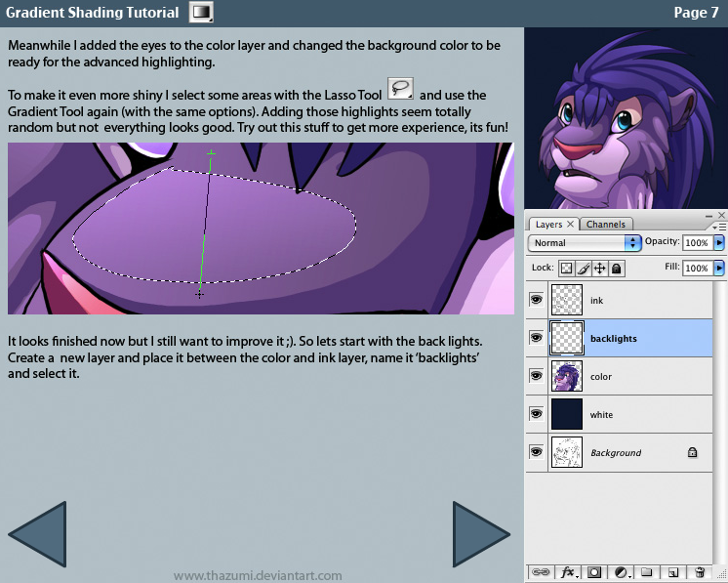Go to the next tutorial page
Image resolution: width=728 pixels, height=583 pixels.
click(x=481, y=534)
